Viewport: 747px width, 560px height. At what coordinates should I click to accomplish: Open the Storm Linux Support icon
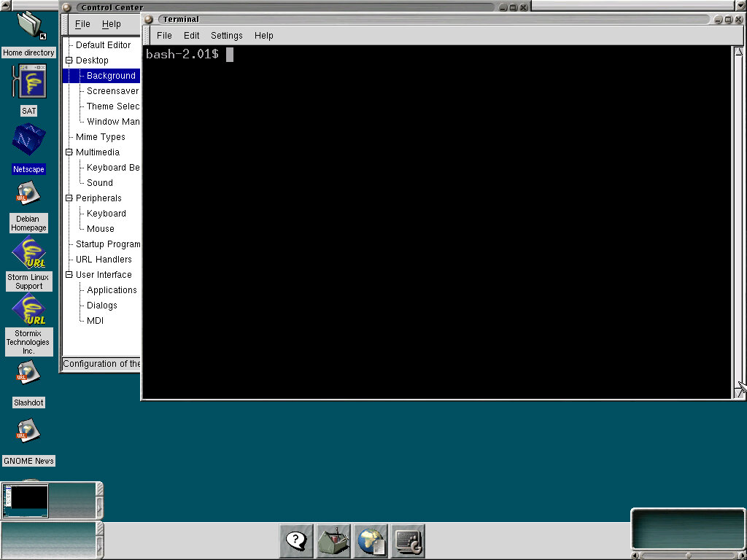coord(29,253)
